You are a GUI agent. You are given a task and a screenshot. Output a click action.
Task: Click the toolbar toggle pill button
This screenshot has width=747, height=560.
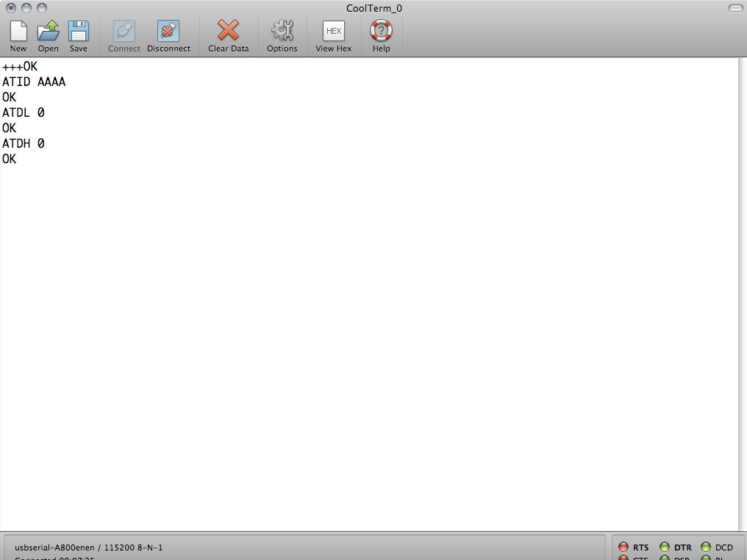735,8
